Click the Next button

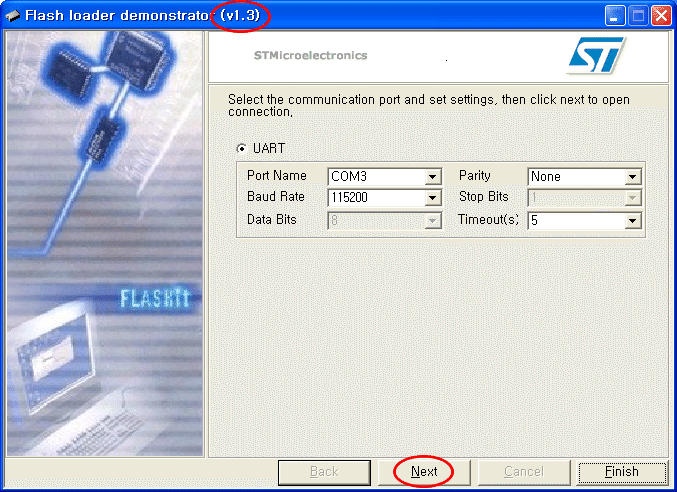tap(424, 472)
